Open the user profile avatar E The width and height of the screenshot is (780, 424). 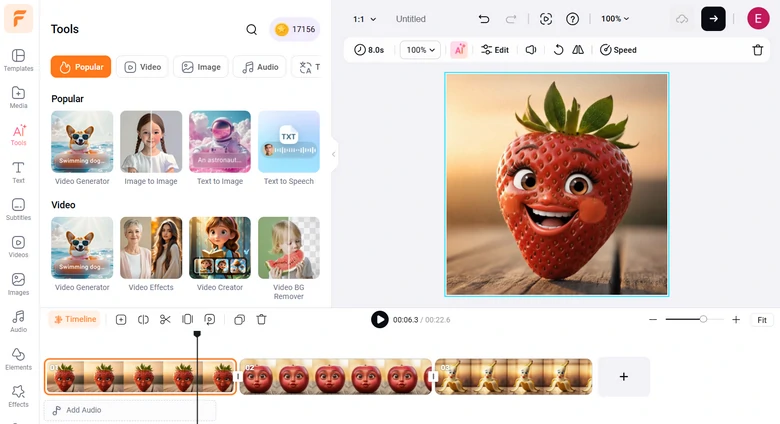(758, 19)
